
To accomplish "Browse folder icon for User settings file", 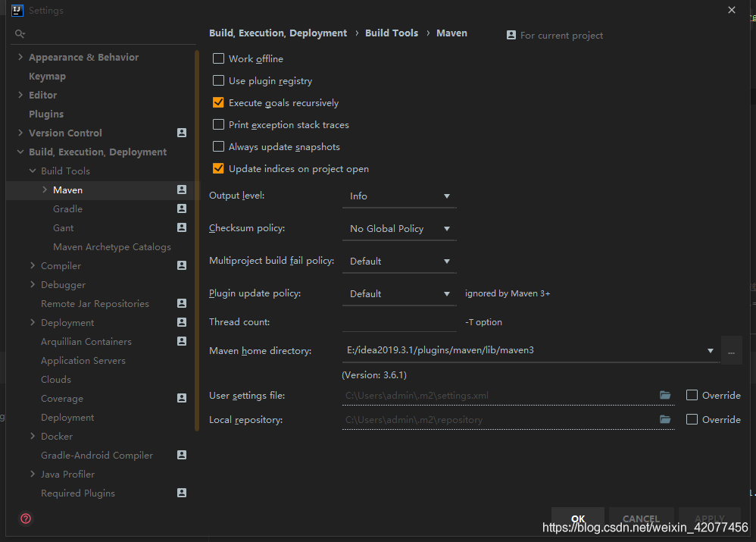I will click(x=665, y=395).
